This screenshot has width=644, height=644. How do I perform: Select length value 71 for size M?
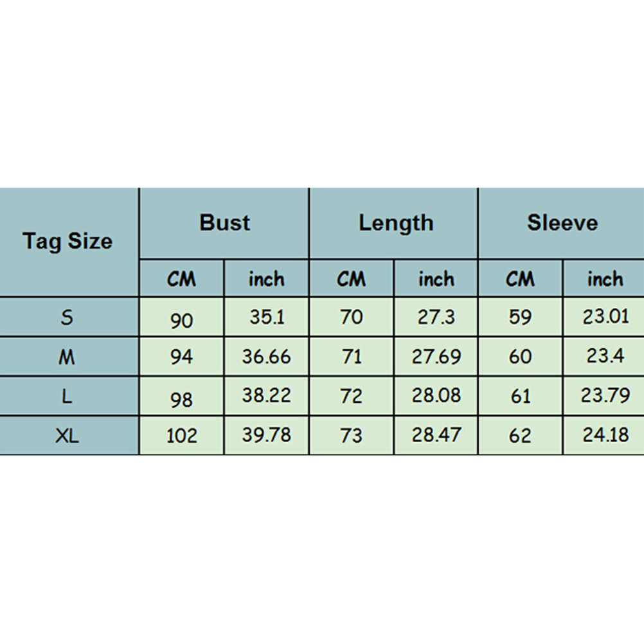(352, 357)
